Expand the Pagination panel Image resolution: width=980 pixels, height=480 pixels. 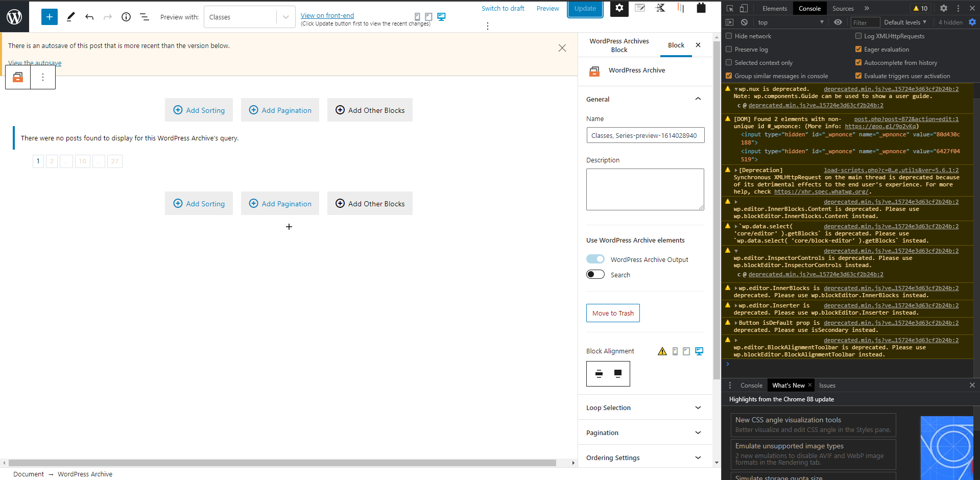tap(644, 433)
